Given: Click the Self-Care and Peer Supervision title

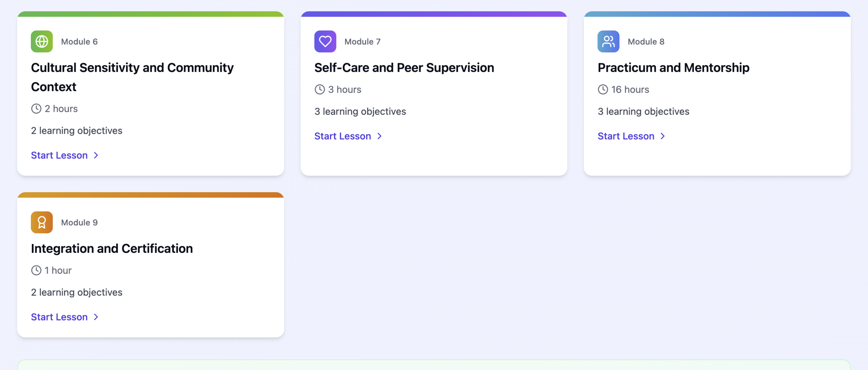Looking at the screenshot, I should click(404, 68).
